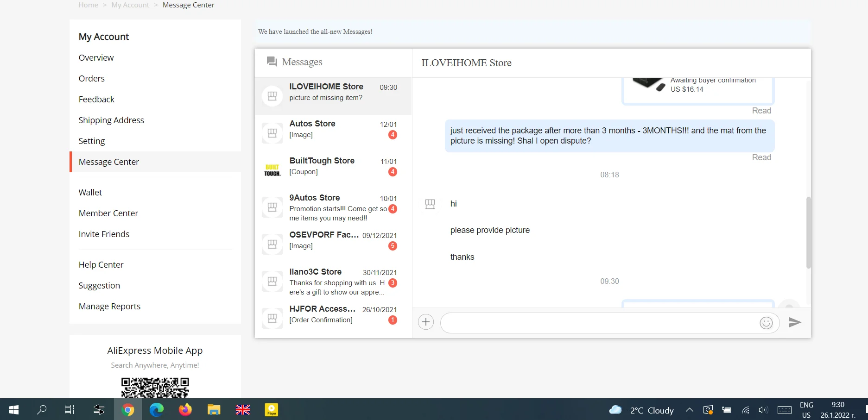Open Task View on taskbar
The width and height of the screenshot is (868, 420).
[x=70, y=410]
